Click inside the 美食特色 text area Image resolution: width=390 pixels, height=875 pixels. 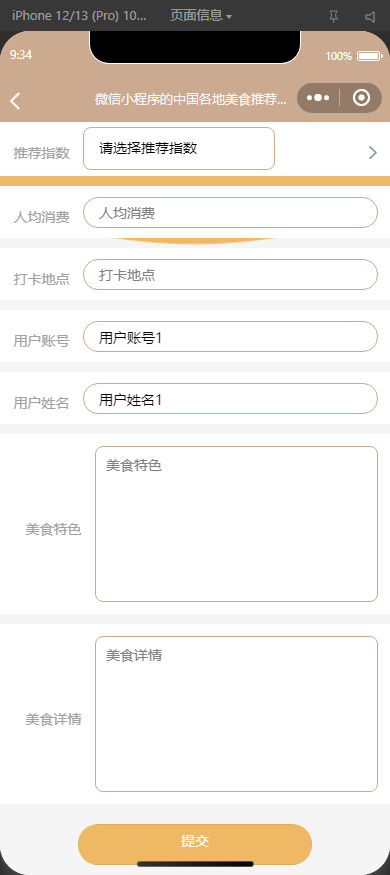[x=237, y=524]
